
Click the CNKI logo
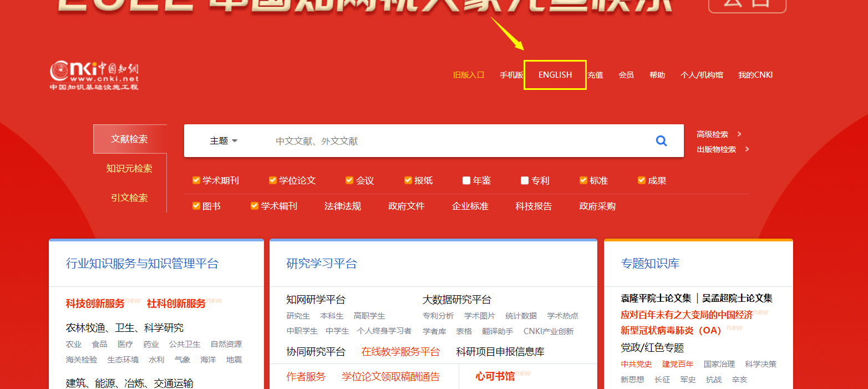pos(94,75)
